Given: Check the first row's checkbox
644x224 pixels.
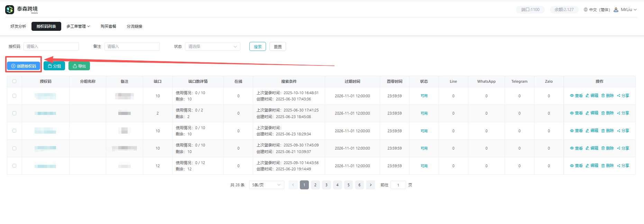Looking at the screenshot, I should click(14, 96).
